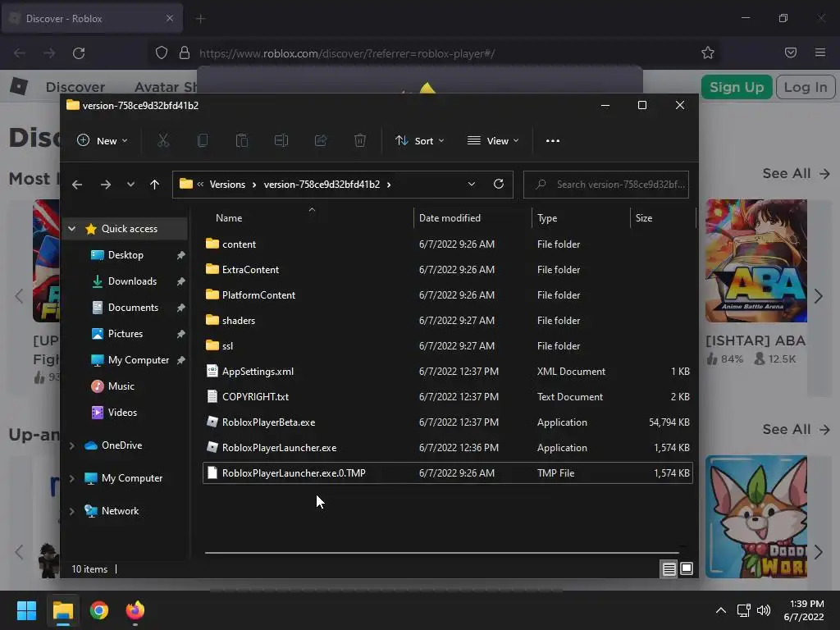This screenshot has height=630, width=840.
Task: Click the network tray icon
Action: point(743,610)
